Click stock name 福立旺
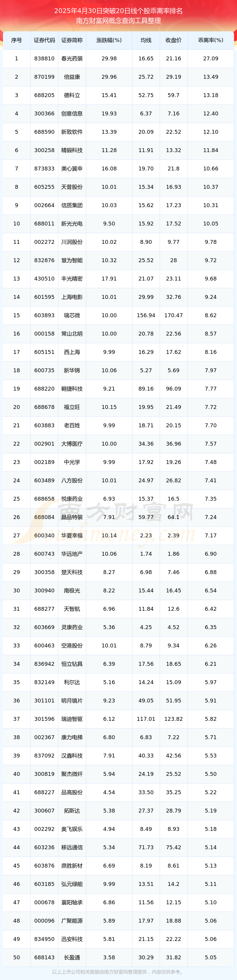The width and height of the screenshot is (237, 980). point(72,407)
